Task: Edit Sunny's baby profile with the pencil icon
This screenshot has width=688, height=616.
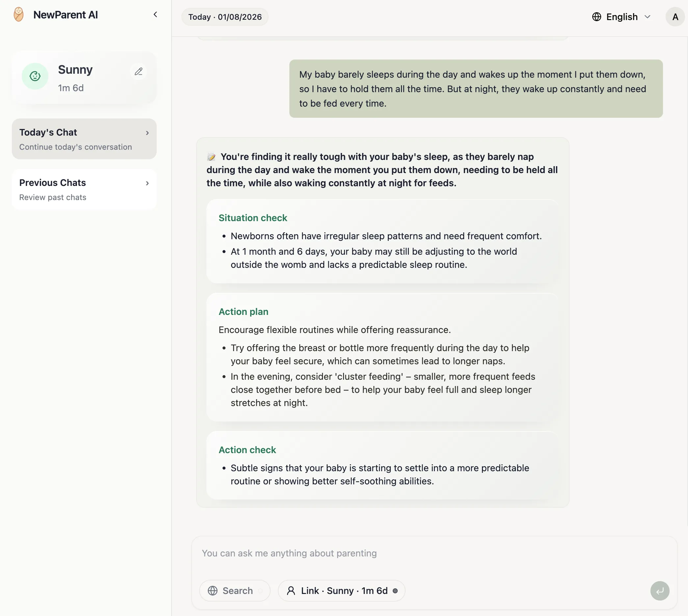Action: [x=139, y=71]
